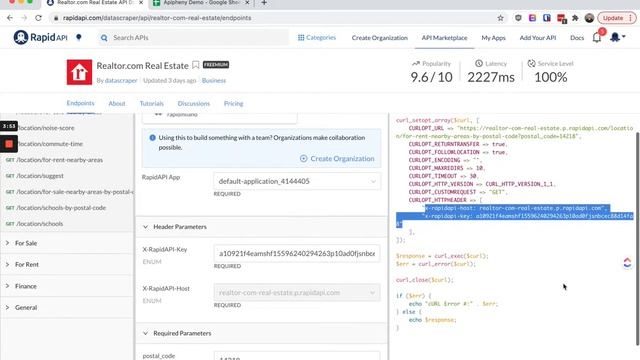Open API Marketplace link

(x=444, y=38)
